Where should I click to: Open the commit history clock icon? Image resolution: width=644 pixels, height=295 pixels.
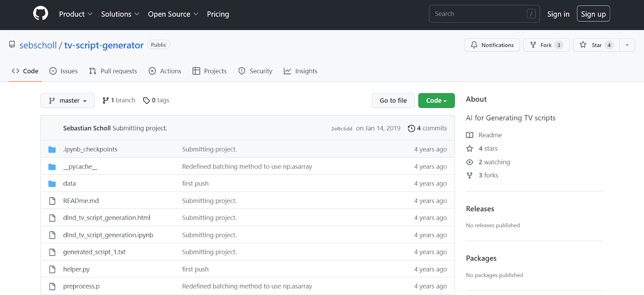411,128
